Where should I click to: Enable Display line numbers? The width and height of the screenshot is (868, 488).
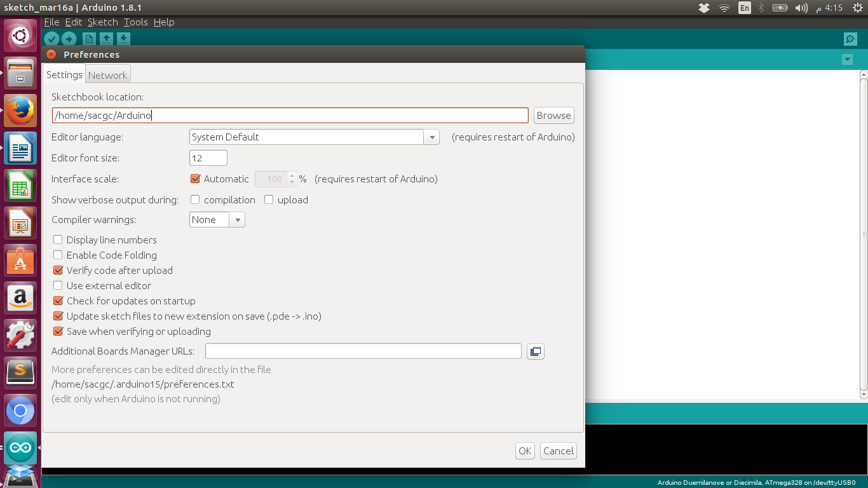click(x=58, y=240)
